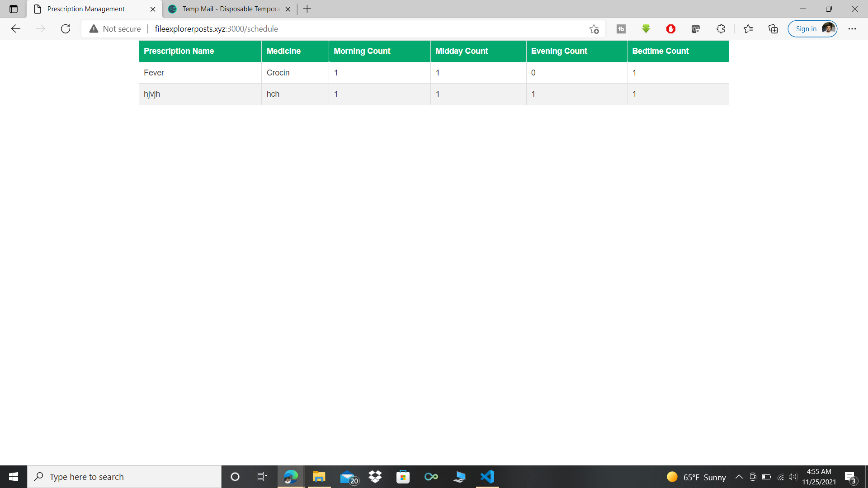Show hidden system tray icons chevron
868x488 pixels.
pyautogui.click(x=739, y=477)
